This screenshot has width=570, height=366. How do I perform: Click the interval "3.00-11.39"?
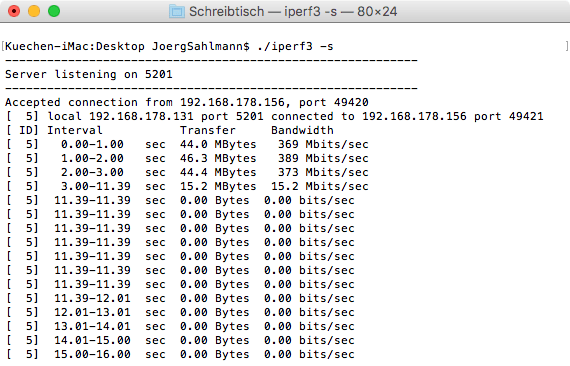click(96, 186)
